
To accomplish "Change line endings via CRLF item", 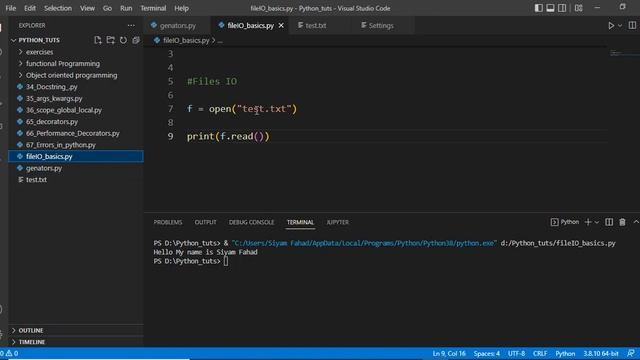I will (x=540, y=353).
